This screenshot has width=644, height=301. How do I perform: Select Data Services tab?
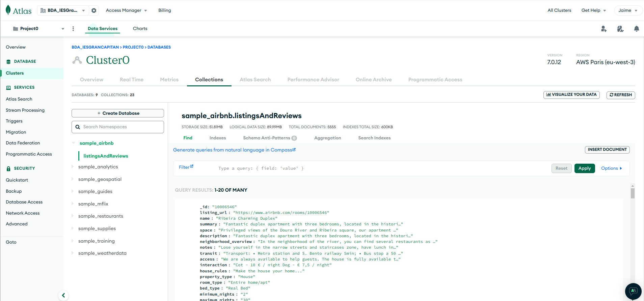pos(103,29)
